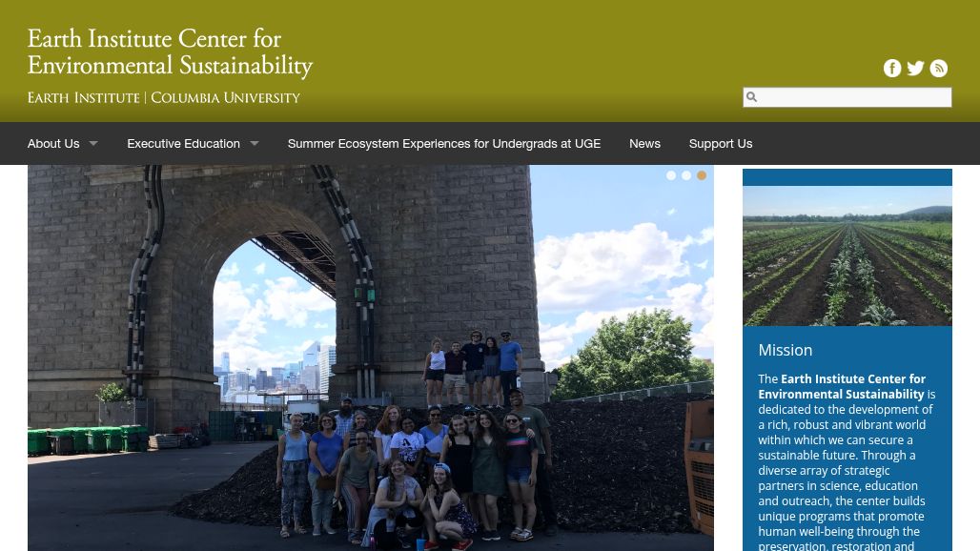
Task: Open the About Us menu item
Action: click(53, 144)
